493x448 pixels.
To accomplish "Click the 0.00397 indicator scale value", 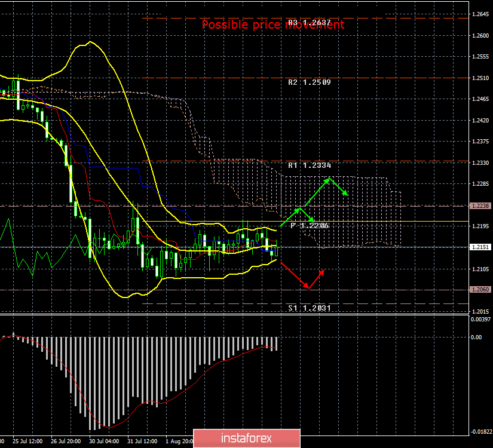I will pyautogui.click(x=481, y=321).
